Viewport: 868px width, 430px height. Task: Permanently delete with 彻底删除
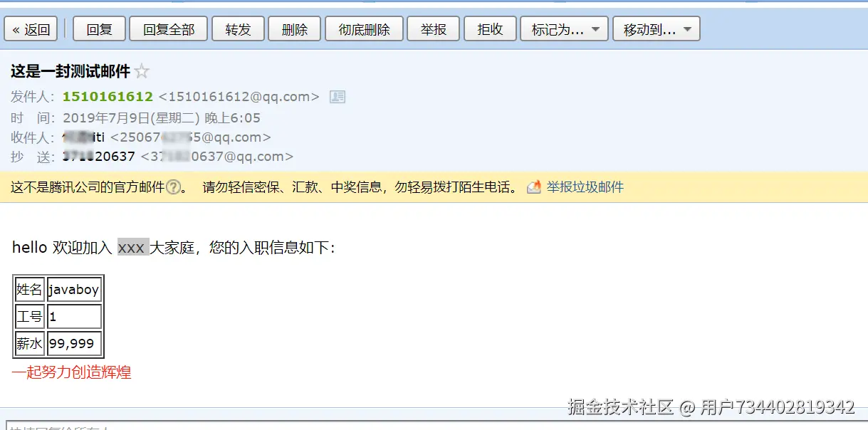pyautogui.click(x=365, y=29)
